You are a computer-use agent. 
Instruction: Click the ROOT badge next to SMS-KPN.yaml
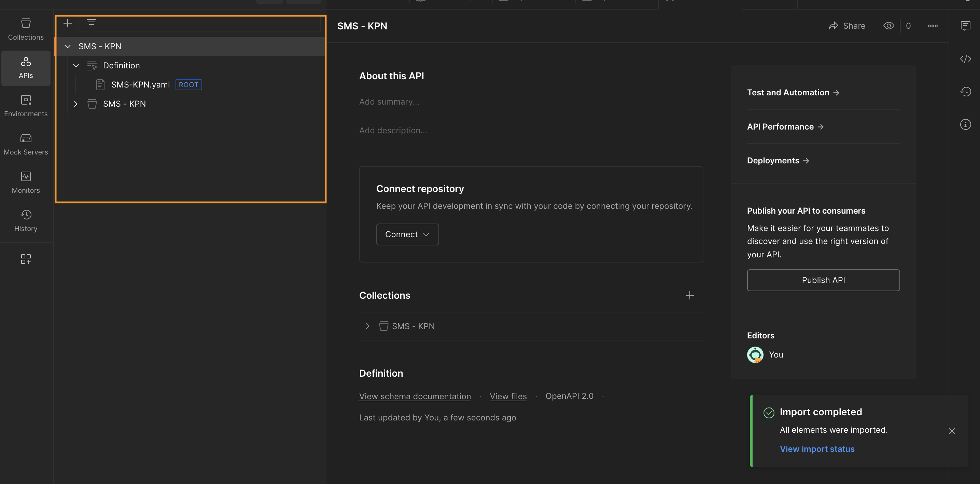point(189,84)
